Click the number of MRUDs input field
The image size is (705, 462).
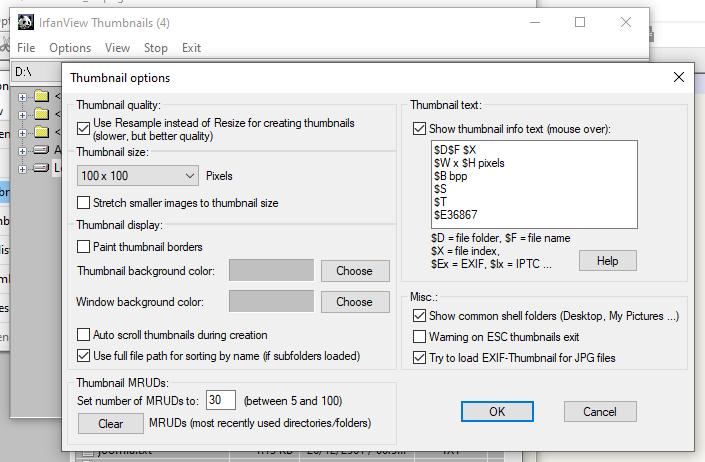coord(221,400)
